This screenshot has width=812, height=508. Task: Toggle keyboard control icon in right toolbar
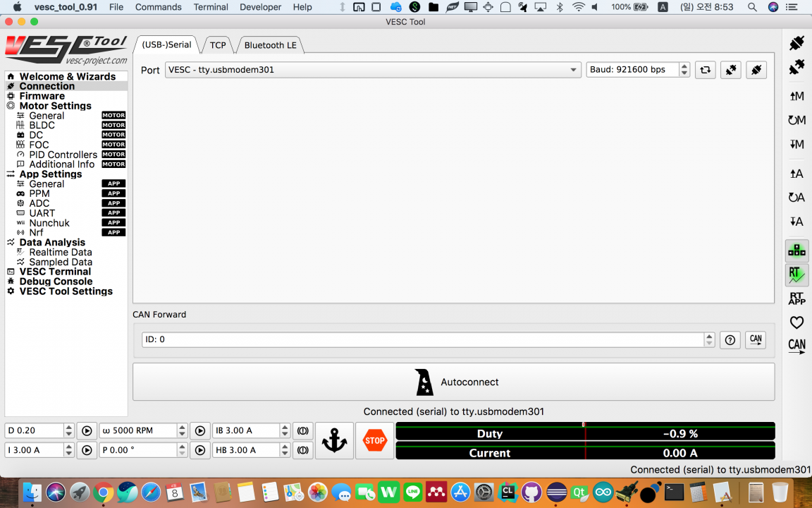tap(796, 251)
